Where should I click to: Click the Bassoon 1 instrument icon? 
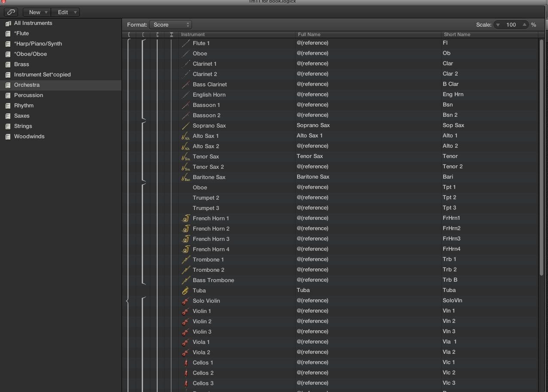pyautogui.click(x=186, y=105)
